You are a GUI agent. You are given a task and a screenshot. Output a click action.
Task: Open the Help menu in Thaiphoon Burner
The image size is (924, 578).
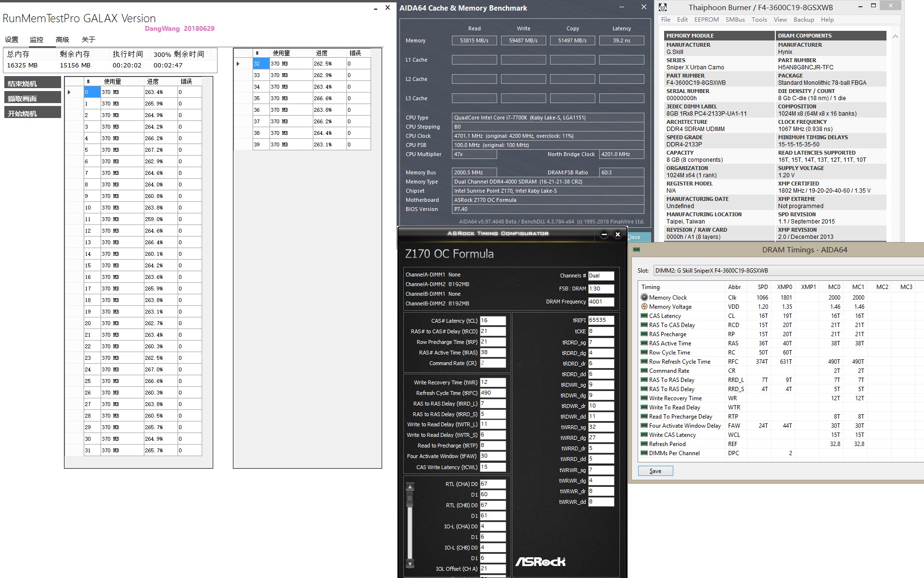827,20
